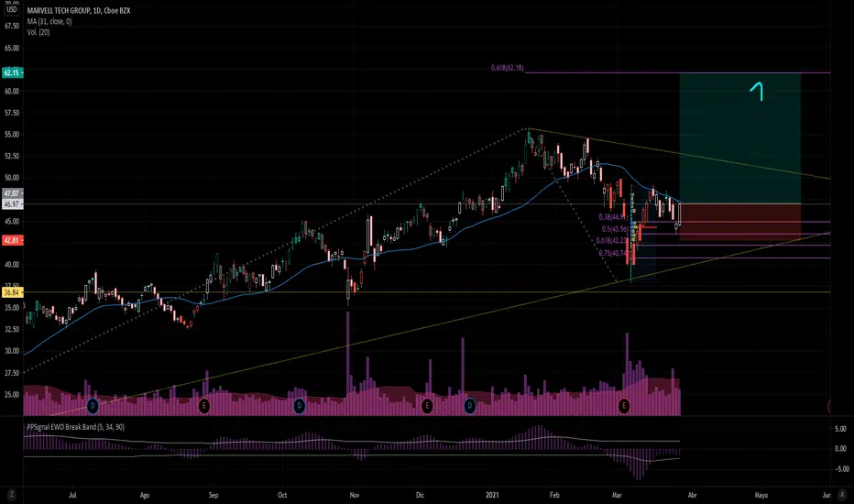Select the green profit zone of long position
This screenshot has width=854, height=504.
tap(740, 138)
